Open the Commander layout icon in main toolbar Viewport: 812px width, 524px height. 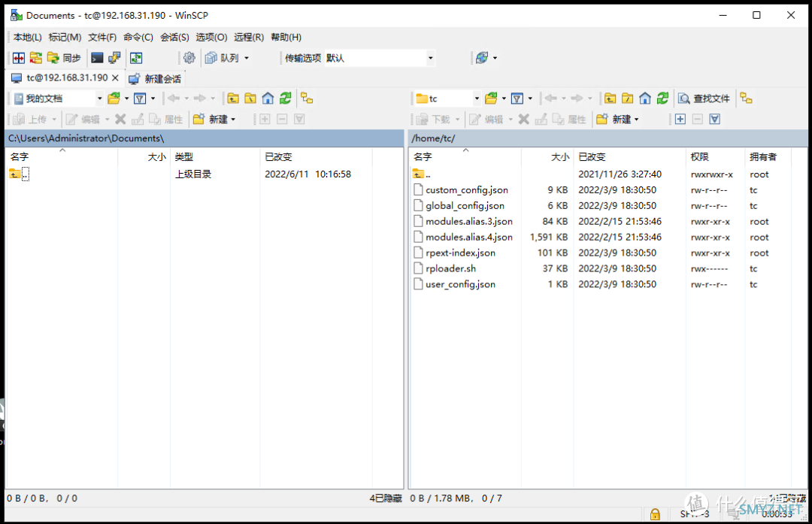[x=19, y=58]
